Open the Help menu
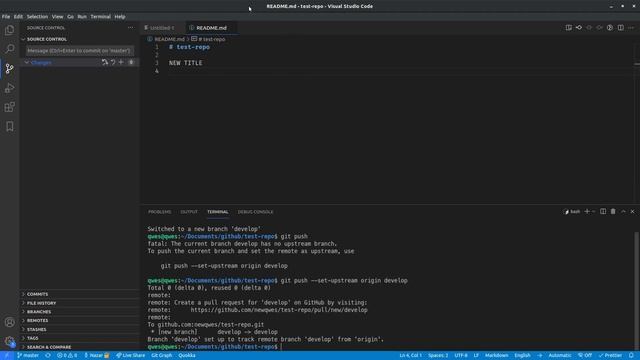This screenshot has width=640, height=360. (x=120, y=17)
